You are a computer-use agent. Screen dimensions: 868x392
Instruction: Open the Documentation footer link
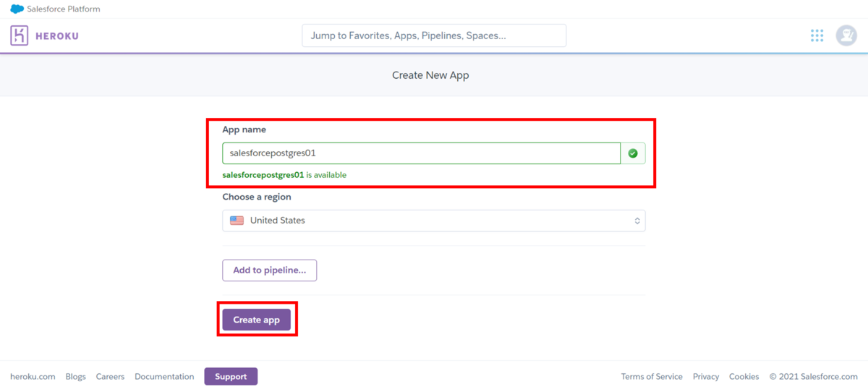164,377
